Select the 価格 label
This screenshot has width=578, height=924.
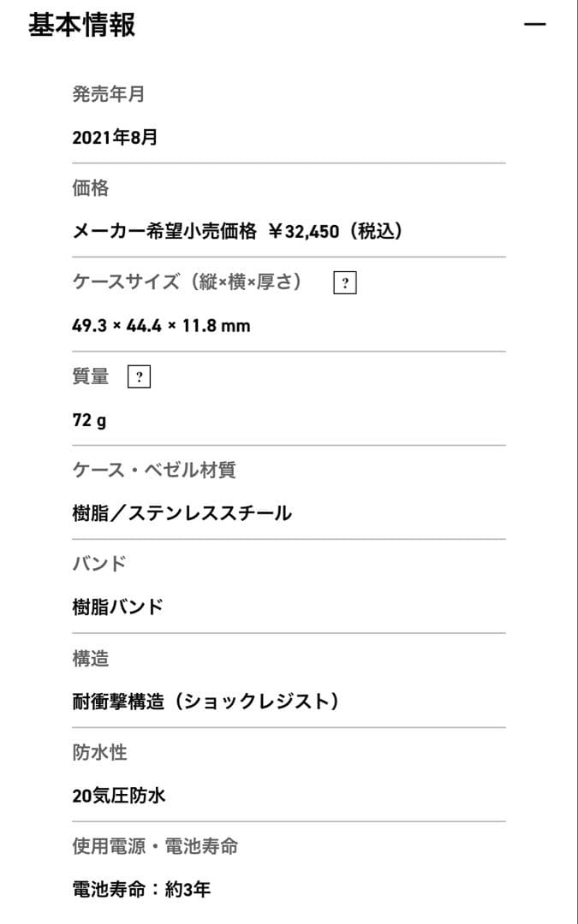[x=91, y=188]
